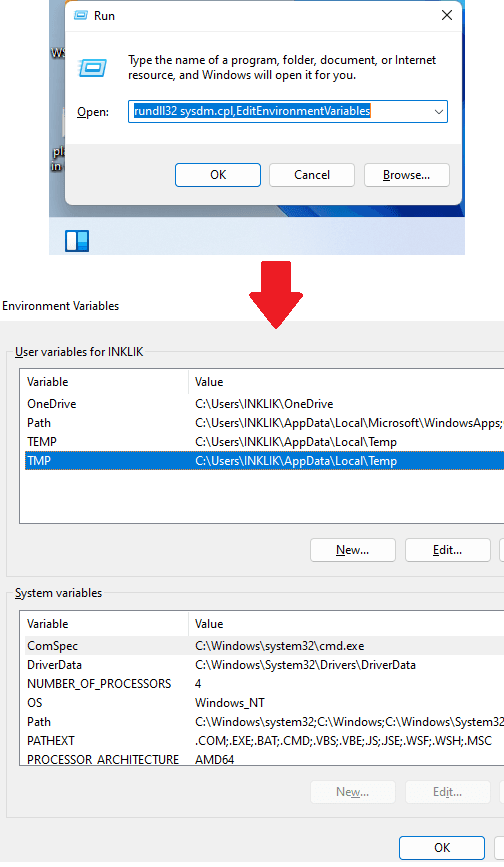Select the user Path variable row
Viewport: 504px width, 867px height.
(x=264, y=422)
